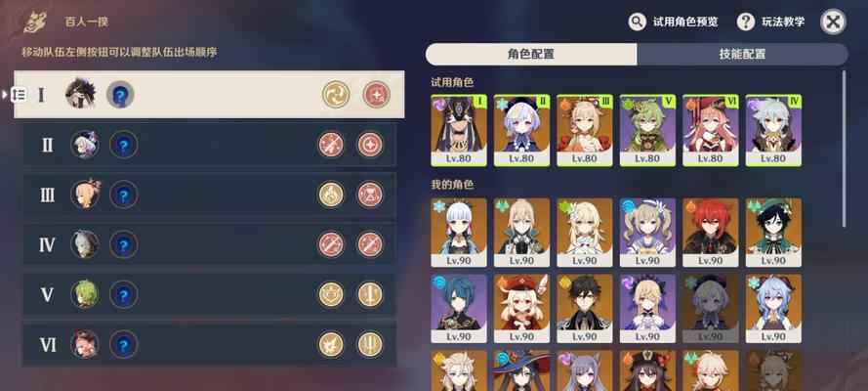This screenshot has height=391, width=868.
Task: Click the character list scrollbar
Action: (x=844, y=149)
